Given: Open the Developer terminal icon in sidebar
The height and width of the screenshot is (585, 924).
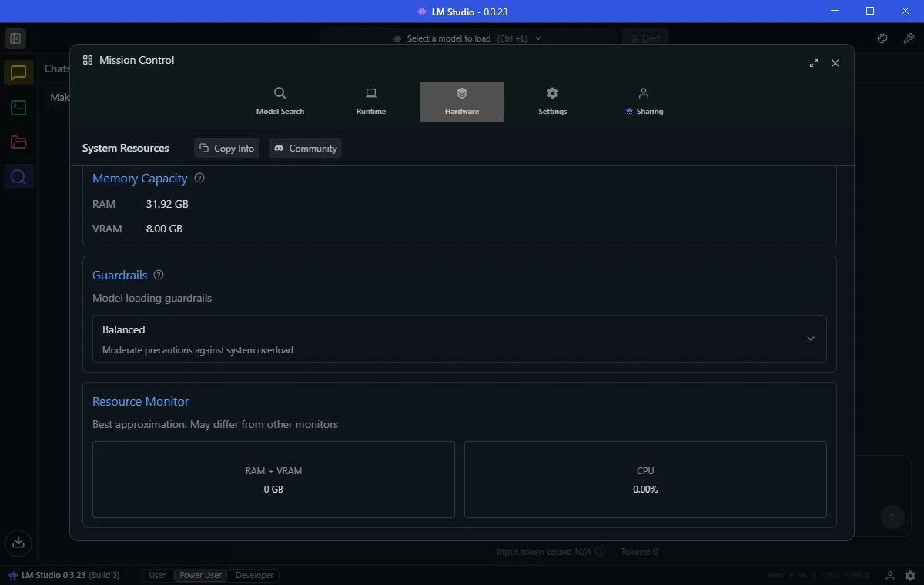Looking at the screenshot, I should click(18, 108).
